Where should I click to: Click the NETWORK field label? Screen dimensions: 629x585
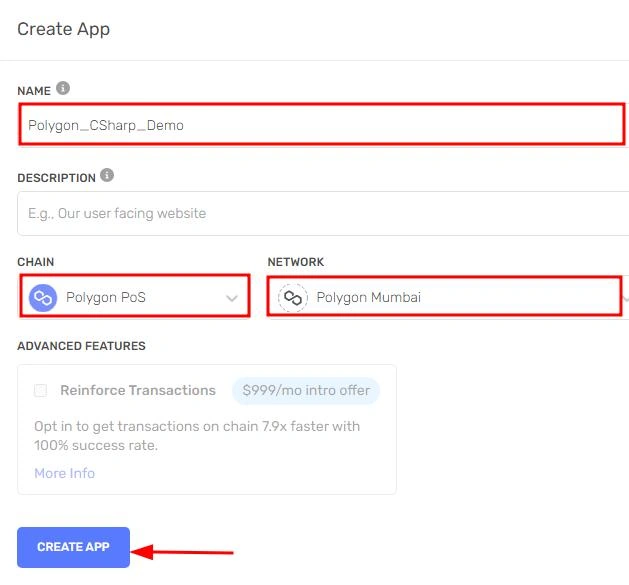click(x=296, y=262)
